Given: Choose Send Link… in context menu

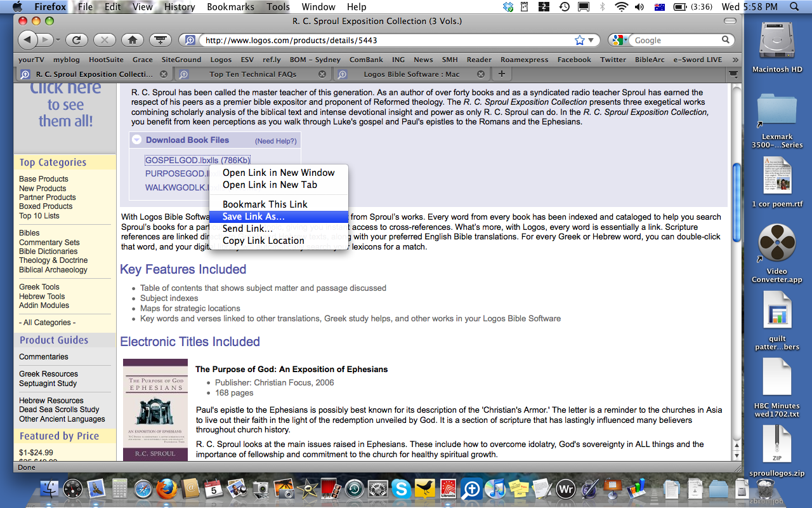Looking at the screenshot, I should [x=279, y=229].
